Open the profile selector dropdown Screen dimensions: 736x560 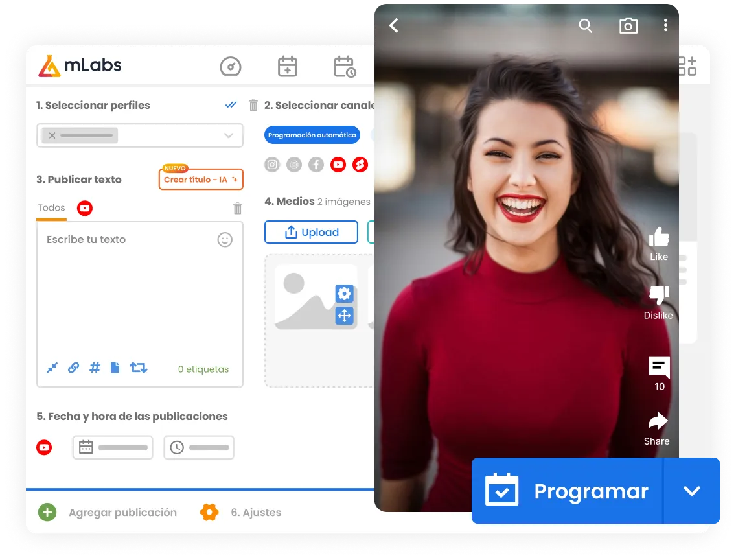coord(227,135)
